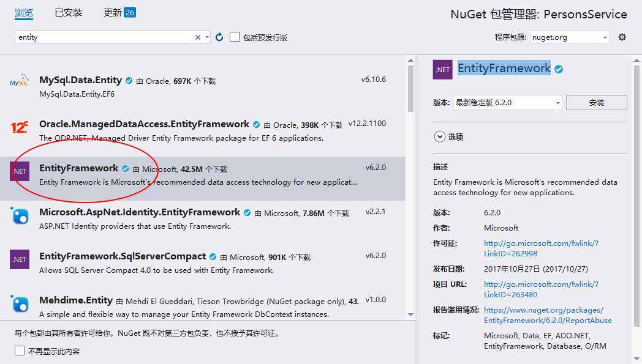Screen dimensions: 642x364
Task: Click the .NET icon in details pane
Action: [443, 70]
